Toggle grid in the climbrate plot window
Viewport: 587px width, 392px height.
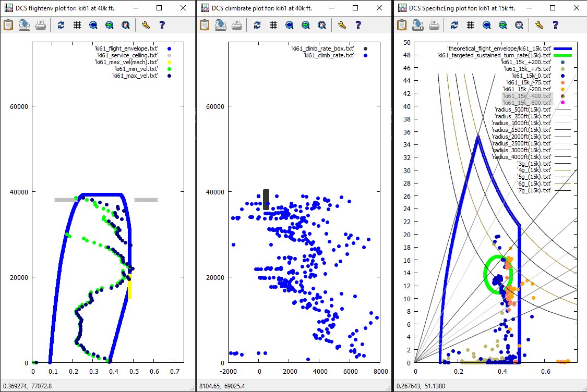point(273,25)
